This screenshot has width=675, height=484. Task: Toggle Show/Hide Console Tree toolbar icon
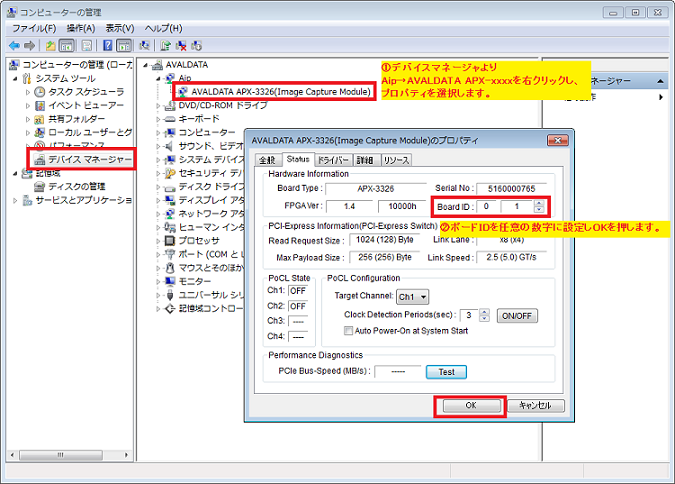tap(67, 46)
